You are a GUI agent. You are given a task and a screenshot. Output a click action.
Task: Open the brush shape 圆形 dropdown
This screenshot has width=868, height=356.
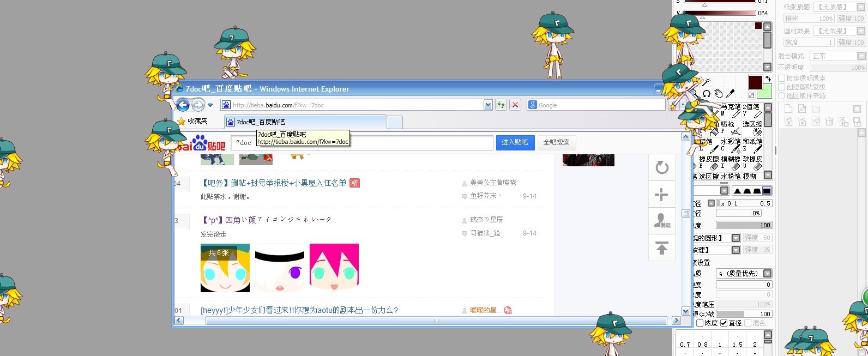(736, 238)
